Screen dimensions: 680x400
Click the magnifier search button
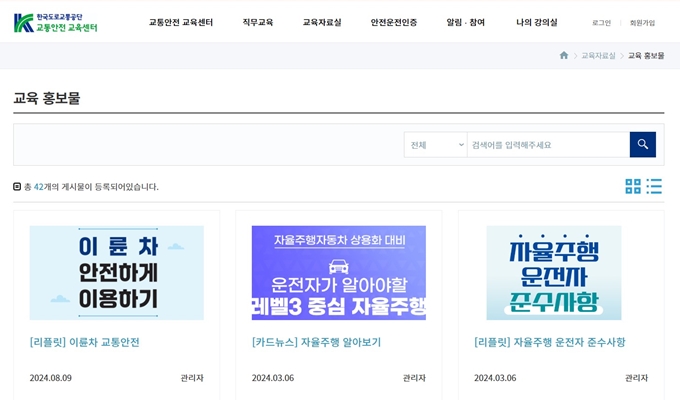643,144
